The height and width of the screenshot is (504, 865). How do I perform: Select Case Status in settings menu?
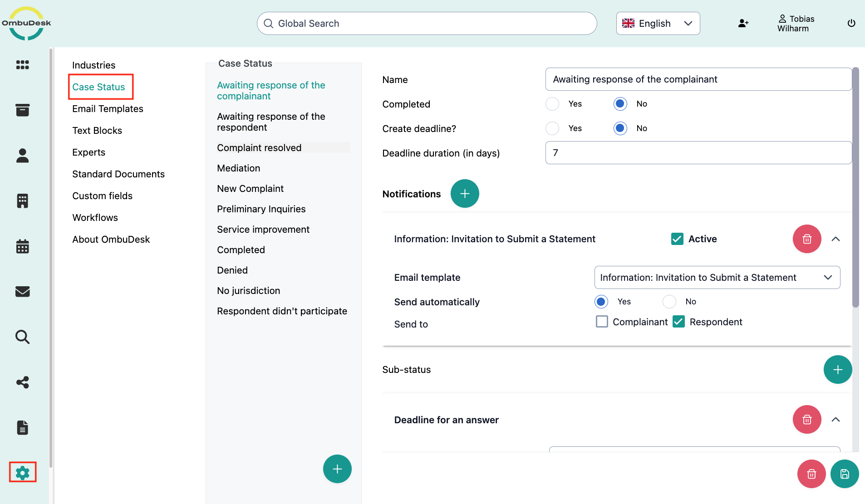pyautogui.click(x=98, y=87)
